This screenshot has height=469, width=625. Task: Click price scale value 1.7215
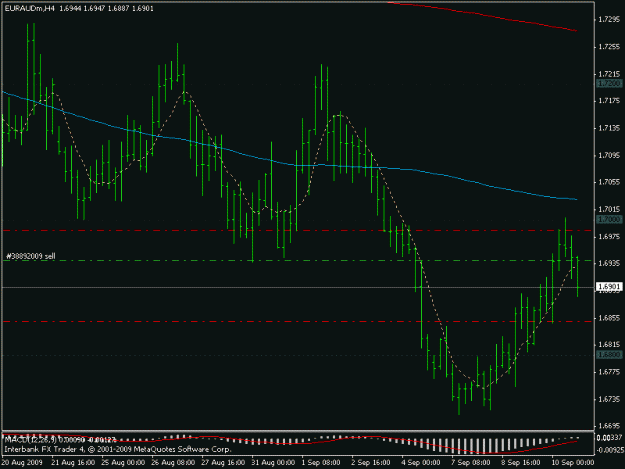609,74
